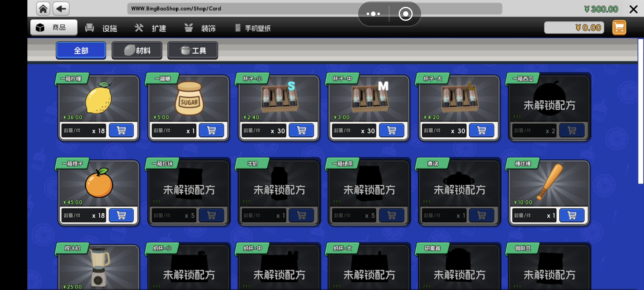
Task: Filter items by 材料
Action: click(x=137, y=51)
